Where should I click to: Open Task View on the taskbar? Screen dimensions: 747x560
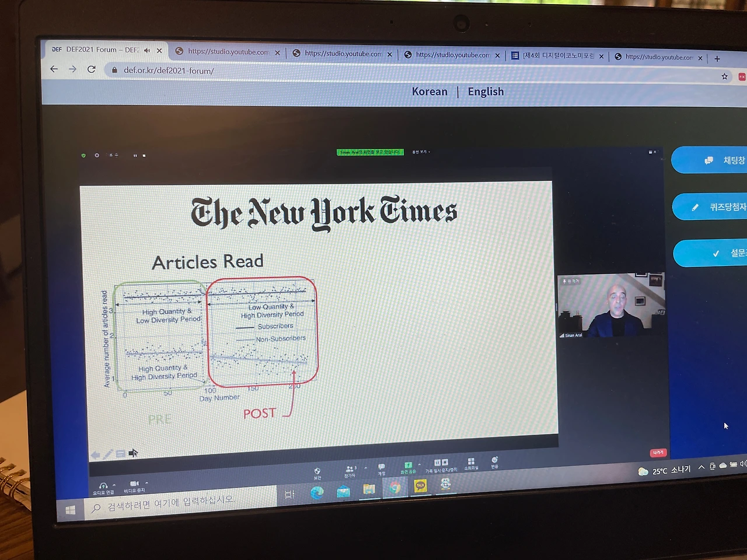tap(289, 495)
